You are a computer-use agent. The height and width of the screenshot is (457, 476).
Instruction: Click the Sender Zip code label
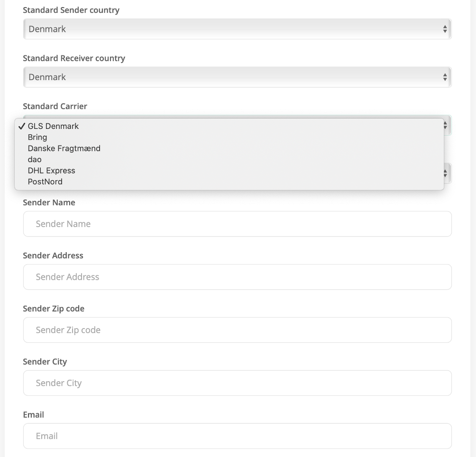click(x=54, y=309)
